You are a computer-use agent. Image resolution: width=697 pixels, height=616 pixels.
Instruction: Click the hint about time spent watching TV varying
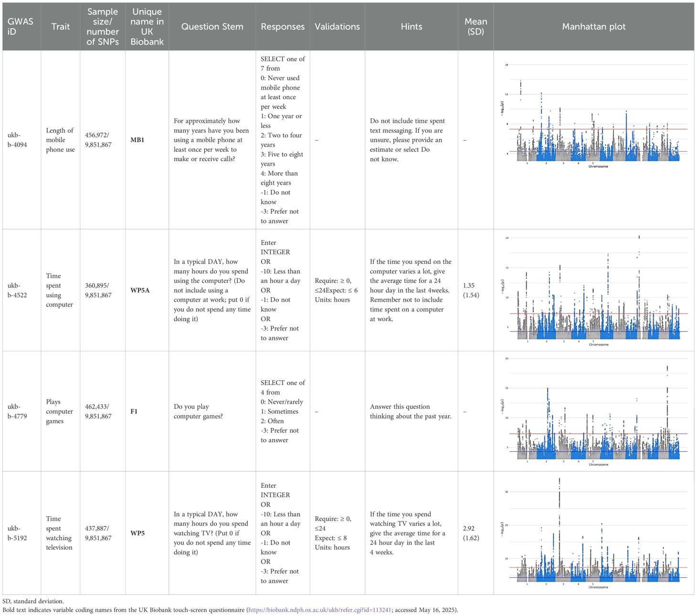point(408,533)
